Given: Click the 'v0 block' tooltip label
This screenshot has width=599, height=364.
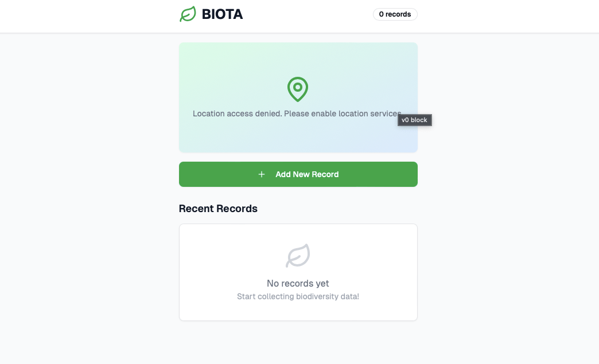Looking at the screenshot, I should [x=414, y=120].
